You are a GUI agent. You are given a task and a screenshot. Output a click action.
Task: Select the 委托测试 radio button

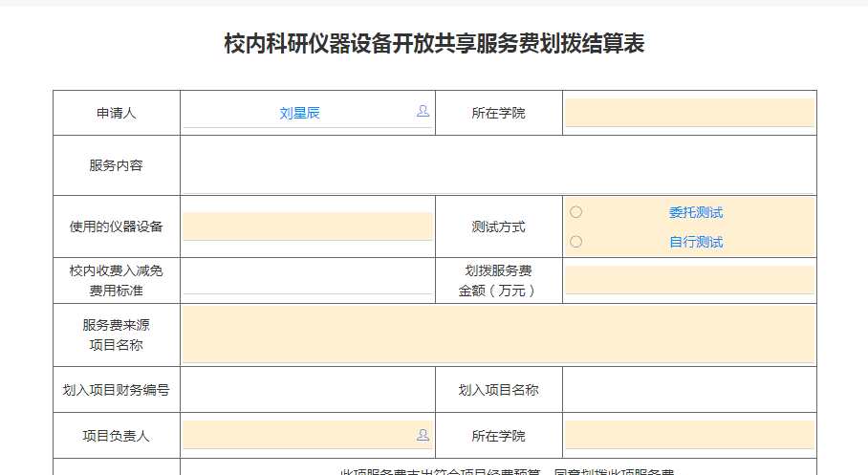pos(575,212)
